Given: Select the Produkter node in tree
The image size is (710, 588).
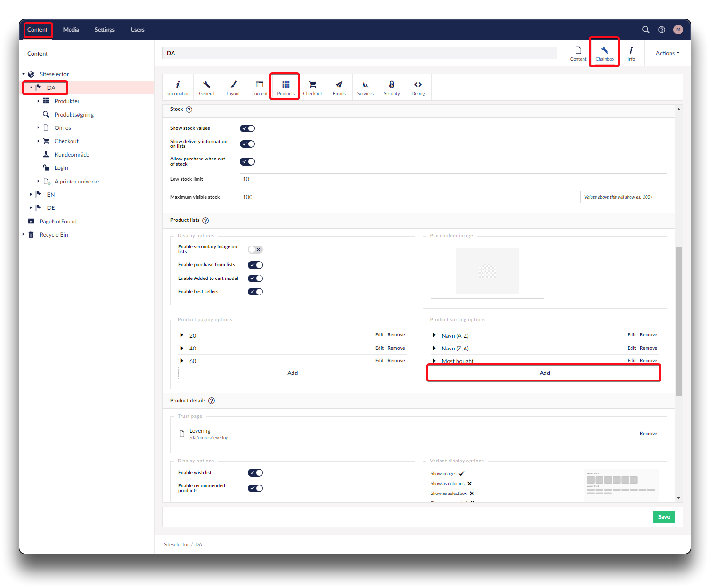Looking at the screenshot, I should click(67, 101).
